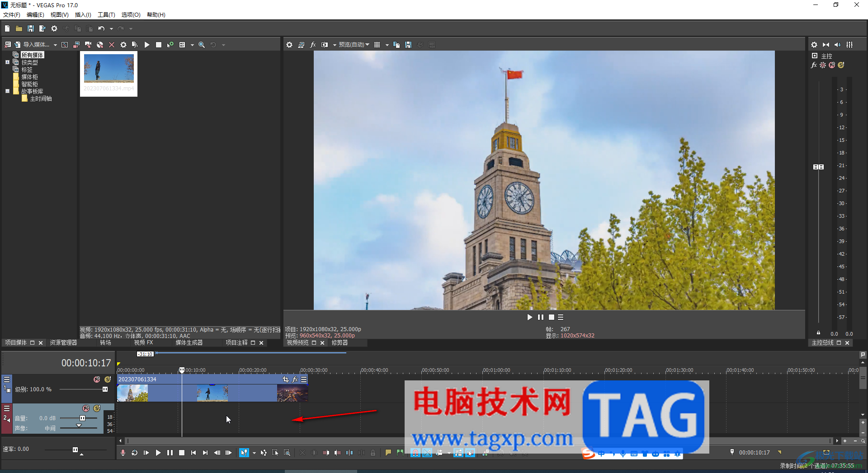Mute video track 1
This screenshot has height=473, width=868.
[x=97, y=379]
